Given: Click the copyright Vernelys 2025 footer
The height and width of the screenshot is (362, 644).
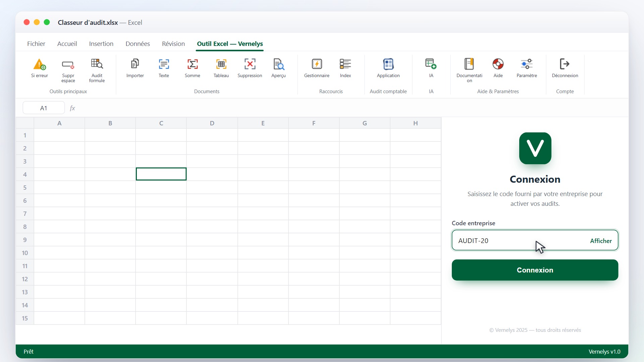Looking at the screenshot, I should (535, 330).
